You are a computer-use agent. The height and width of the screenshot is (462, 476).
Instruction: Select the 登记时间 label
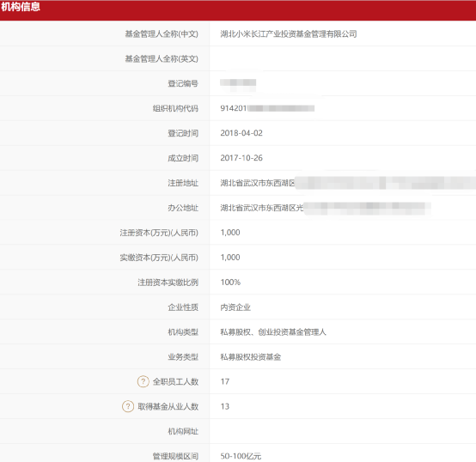(183, 133)
